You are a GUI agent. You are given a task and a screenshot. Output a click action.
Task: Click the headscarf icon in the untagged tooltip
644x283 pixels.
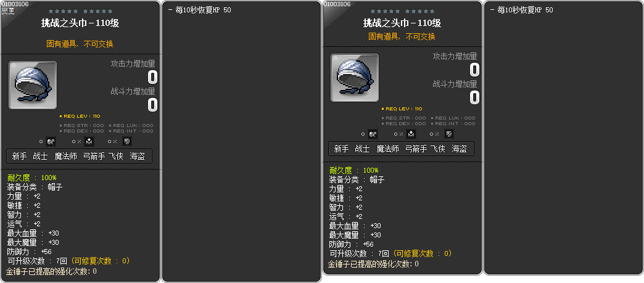click(x=355, y=78)
